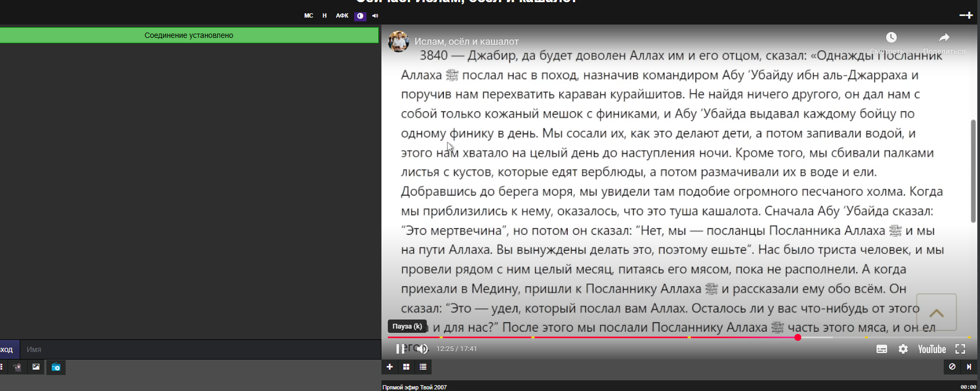The image size is (980, 391).
Task: Click the block/disable icon under player
Action: point(952,366)
